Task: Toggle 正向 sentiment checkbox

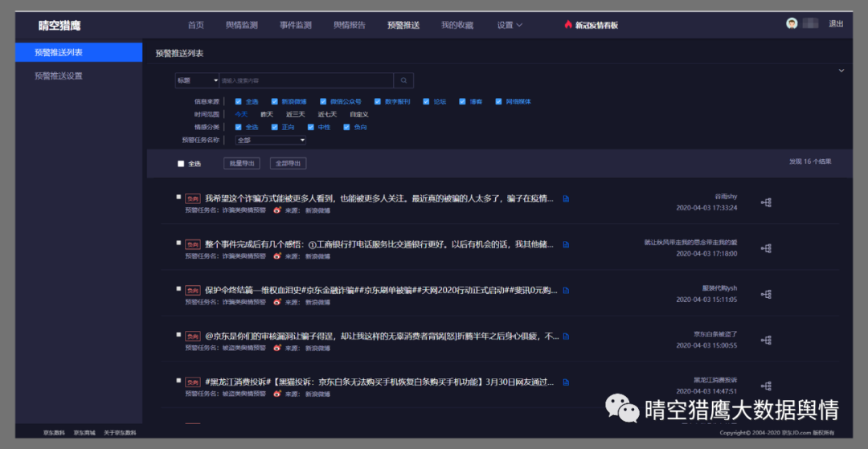Action: pyautogui.click(x=274, y=127)
